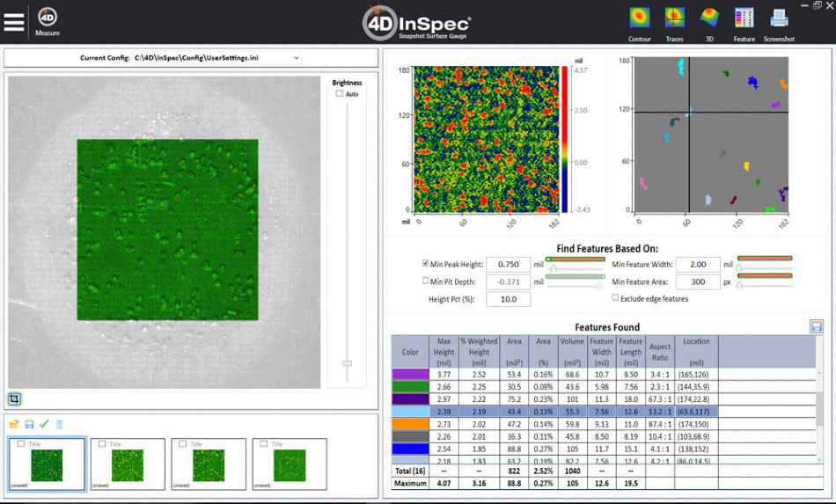
Task: Save the Features Found table
Action: click(x=816, y=327)
